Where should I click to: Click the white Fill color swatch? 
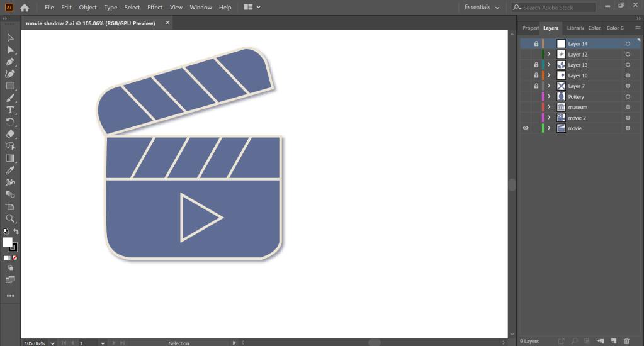(8, 242)
